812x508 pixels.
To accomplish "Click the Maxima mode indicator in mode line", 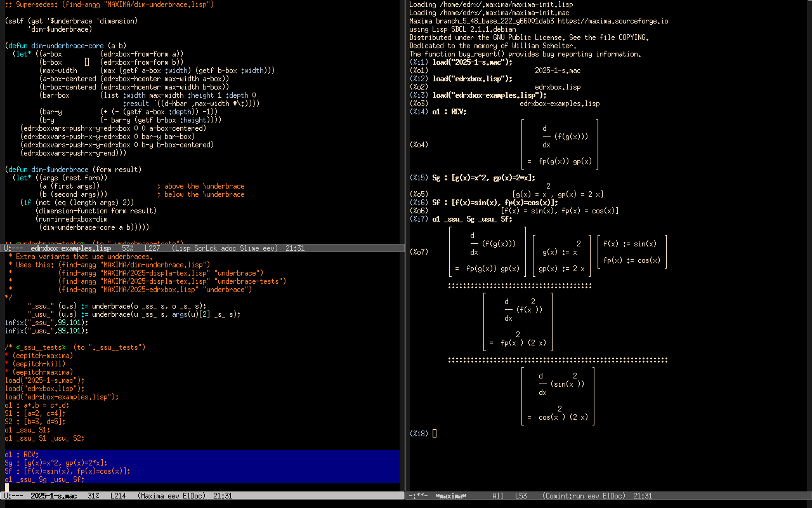I will point(156,496).
